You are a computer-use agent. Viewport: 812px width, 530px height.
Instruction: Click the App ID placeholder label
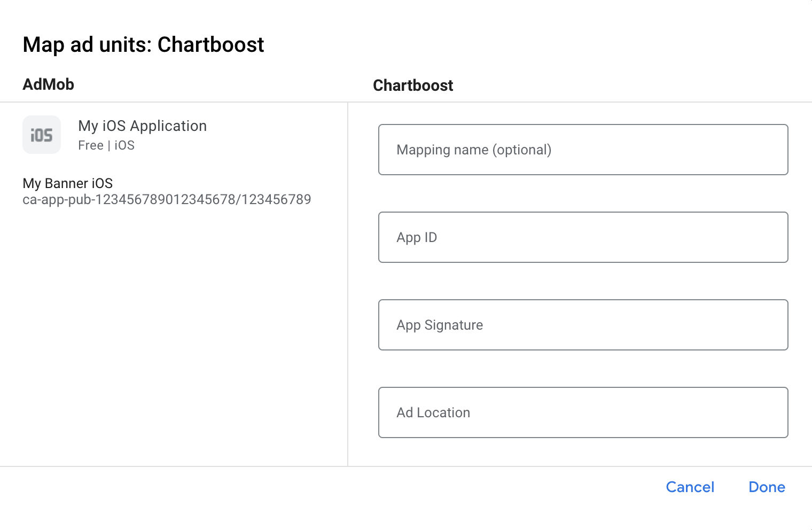point(417,237)
